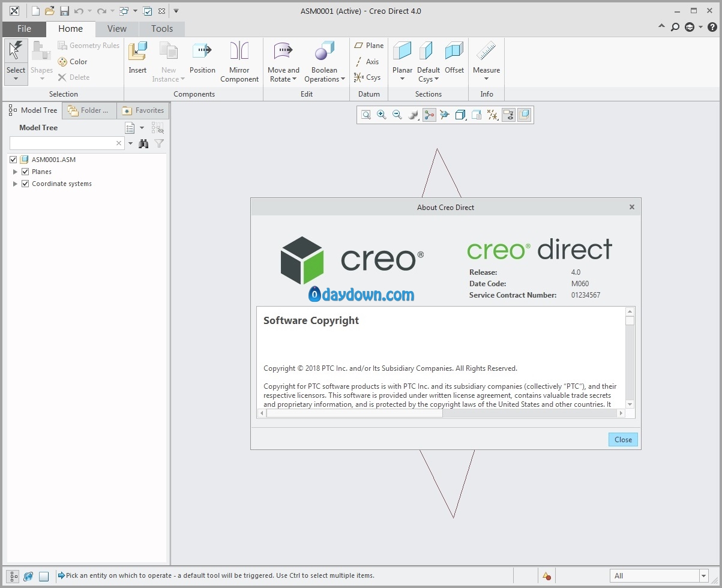Click the saved orientations box icon
The width and height of the screenshot is (722, 588).
point(460,115)
